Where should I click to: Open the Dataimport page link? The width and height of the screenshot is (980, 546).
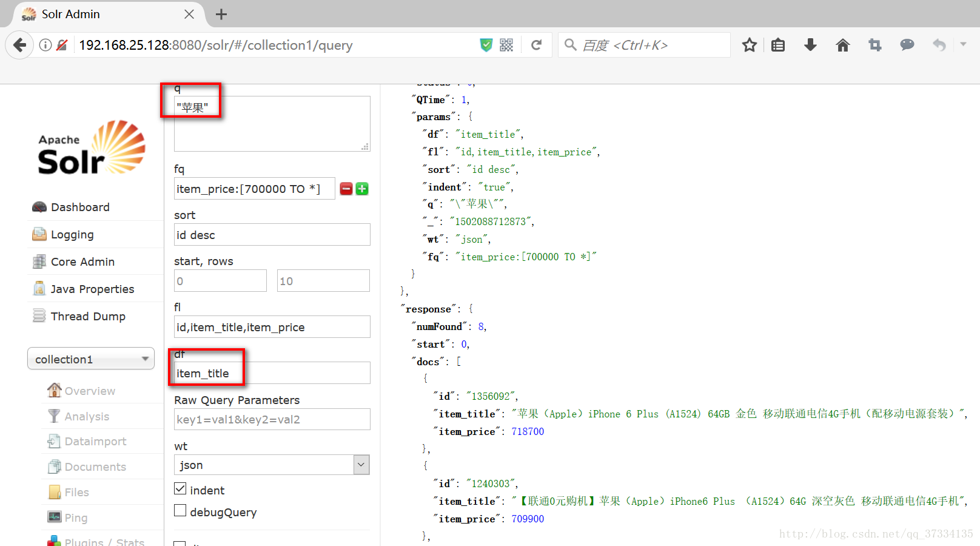tap(95, 441)
